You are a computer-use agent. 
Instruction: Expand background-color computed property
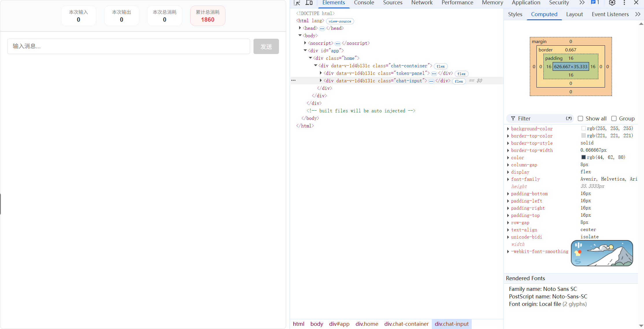click(508, 129)
